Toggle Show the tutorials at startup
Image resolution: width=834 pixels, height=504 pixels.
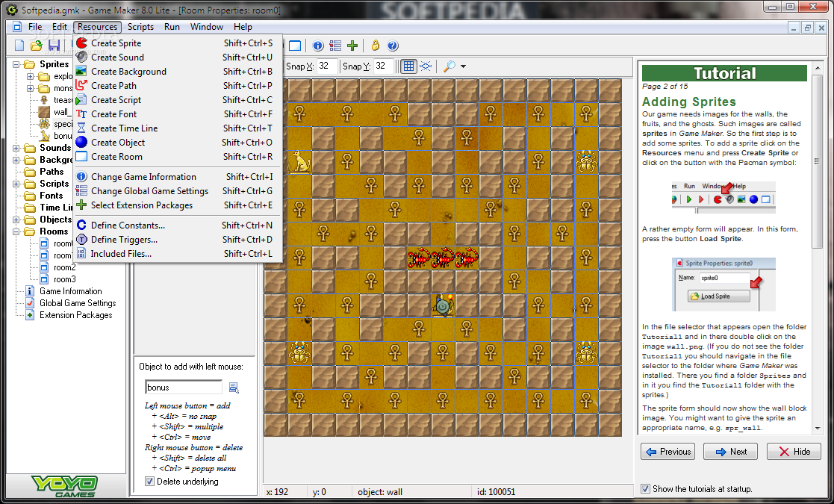pos(645,489)
